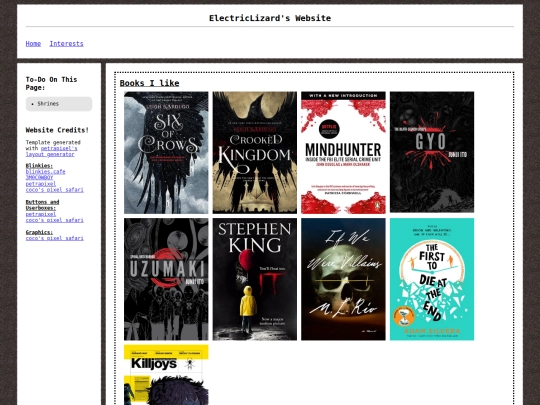Image resolution: width=540 pixels, height=405 pixels.
Task: Click the Books I like heading
Action: coord(149,83)
